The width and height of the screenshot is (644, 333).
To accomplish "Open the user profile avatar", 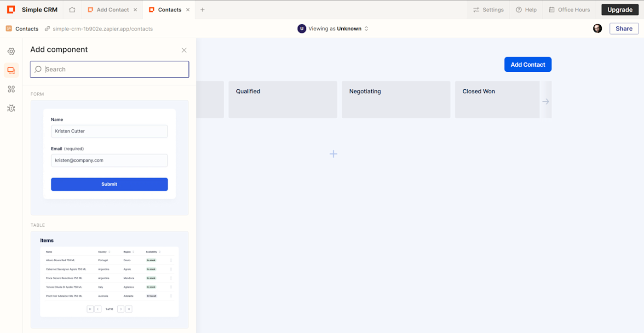I will click(x=598, y=29).
